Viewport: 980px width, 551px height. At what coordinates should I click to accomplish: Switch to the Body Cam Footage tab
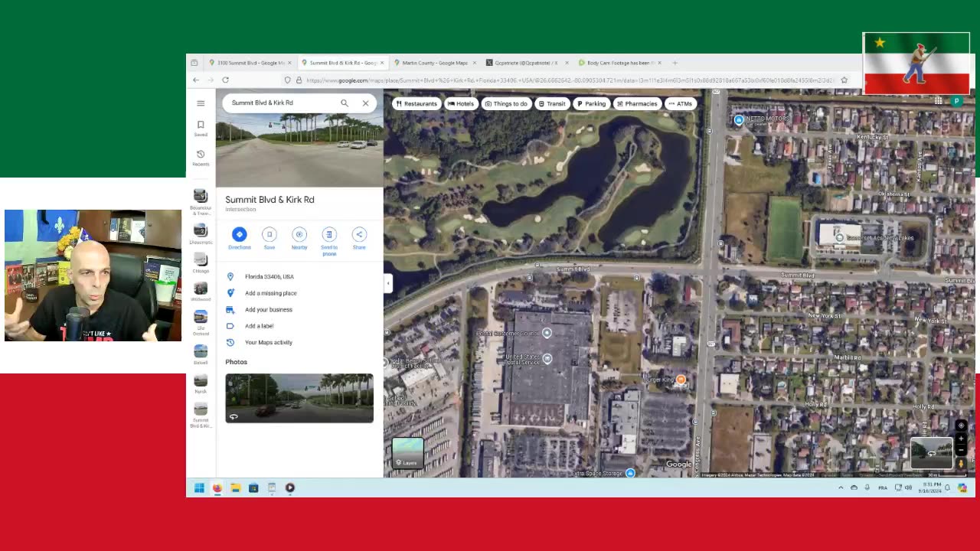point(619,63)
